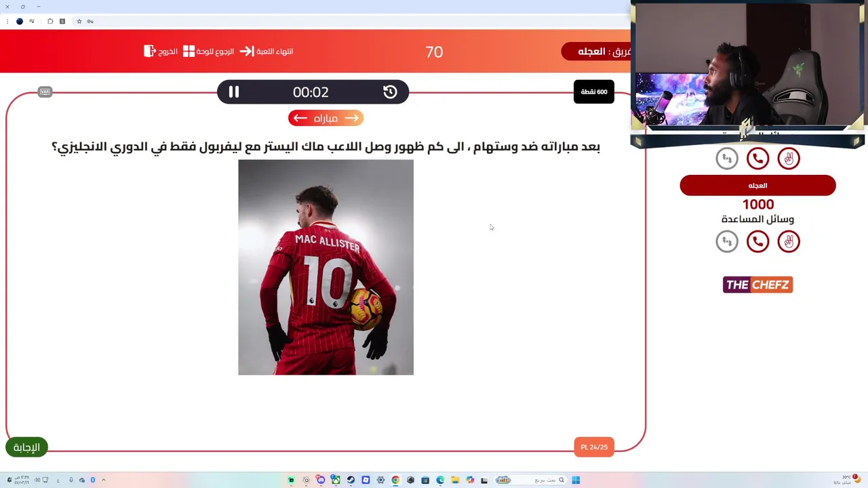Click انتهاء اللعبة to end the game
The width and height of the screenshot is (868, 488).
[x=267, y=52]
